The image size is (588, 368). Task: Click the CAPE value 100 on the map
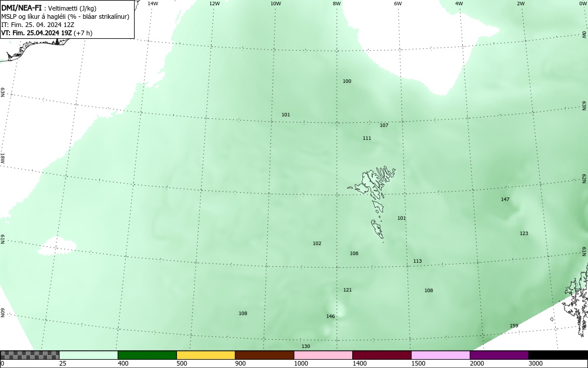tap(347, 81)
